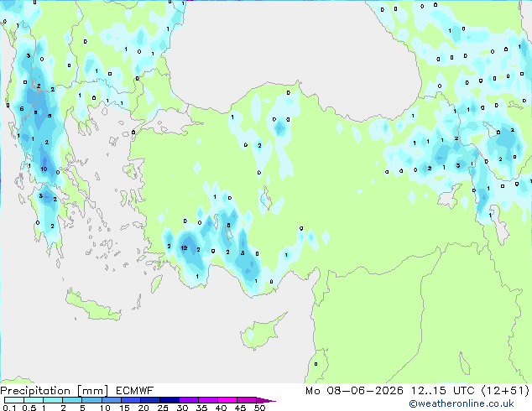Click the 2–5 mm legend color swatch
This screenshot has height=411, width=532.
(72, 400)
